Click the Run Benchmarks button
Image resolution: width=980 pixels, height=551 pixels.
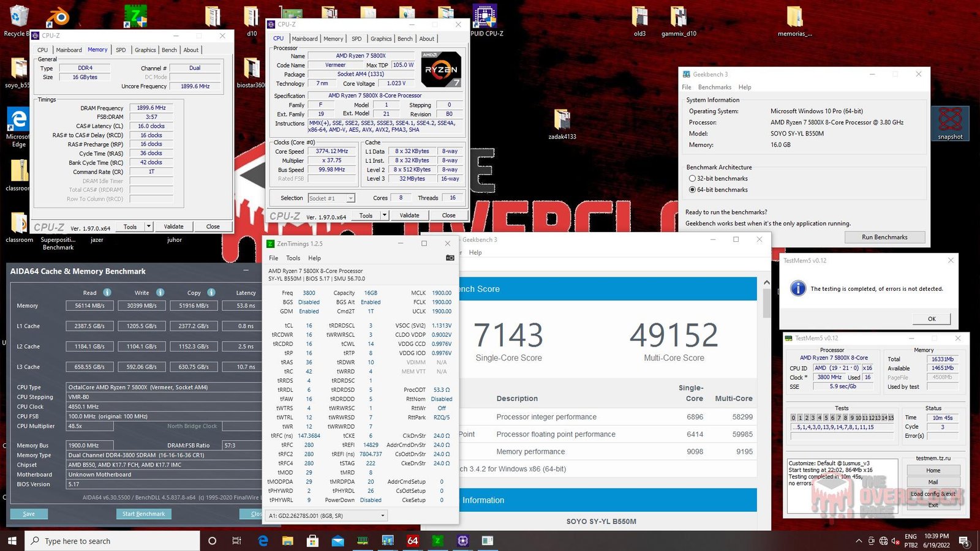coord(884,237)
